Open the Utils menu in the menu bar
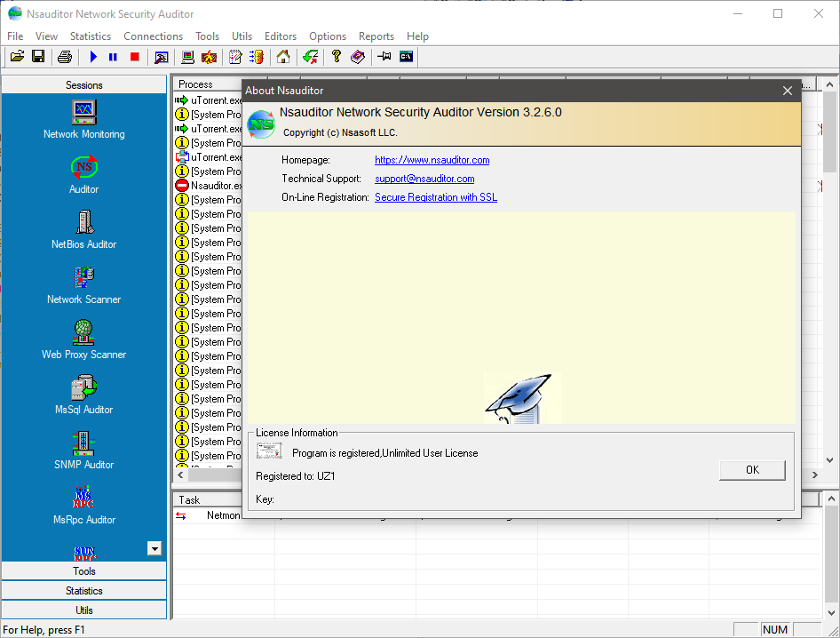Image resolution: width=840 pixels, height=638 pixels. pos(242,36)
